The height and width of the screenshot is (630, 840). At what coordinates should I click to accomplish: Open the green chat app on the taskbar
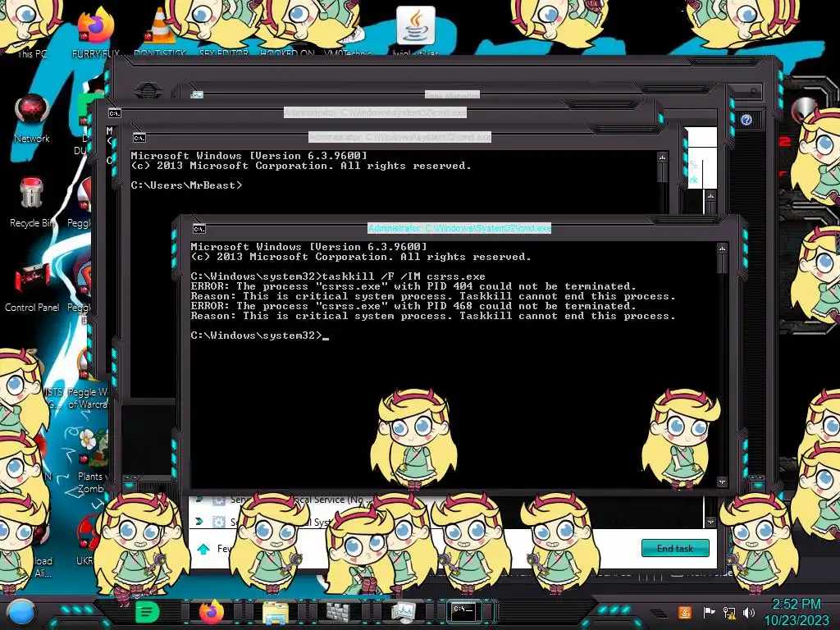[x=147, y=612]
